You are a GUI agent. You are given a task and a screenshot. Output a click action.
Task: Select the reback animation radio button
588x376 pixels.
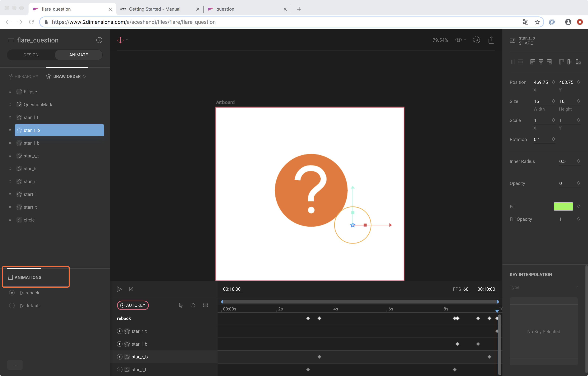pyautogui.click(x=12, y=293)
